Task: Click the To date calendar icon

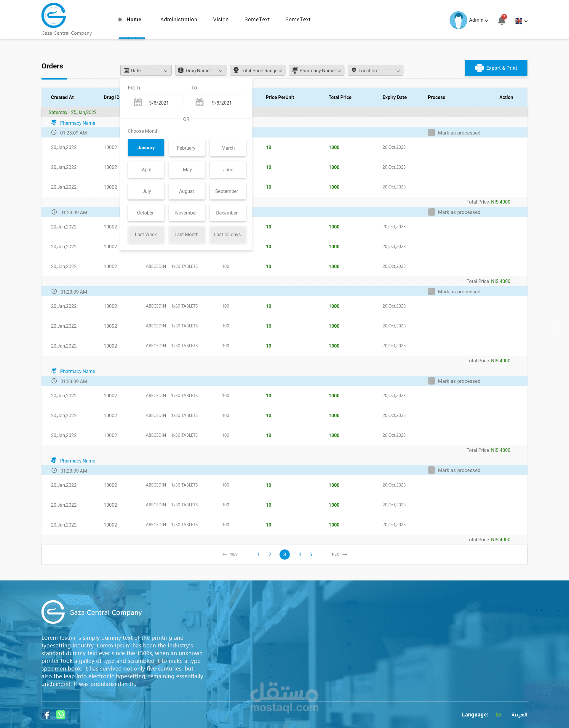Action: [x=199, y=102]
